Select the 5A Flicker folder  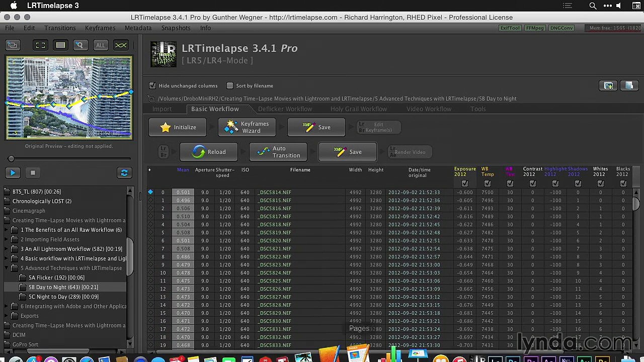click(56, 278)
